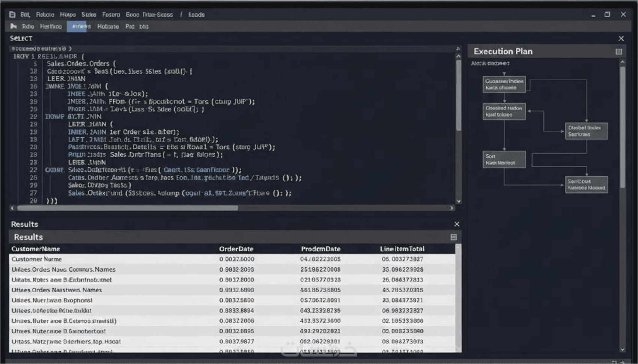The image size is (638, 364).
Task: Click the editor horizontal scroll-right arrow
Action: [x=451, y=208]
